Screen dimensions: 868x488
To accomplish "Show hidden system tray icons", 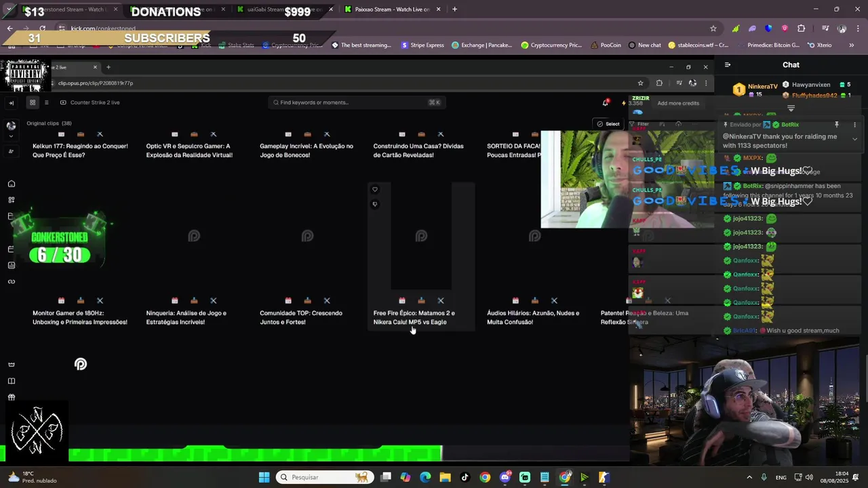I will pos(749,477).
